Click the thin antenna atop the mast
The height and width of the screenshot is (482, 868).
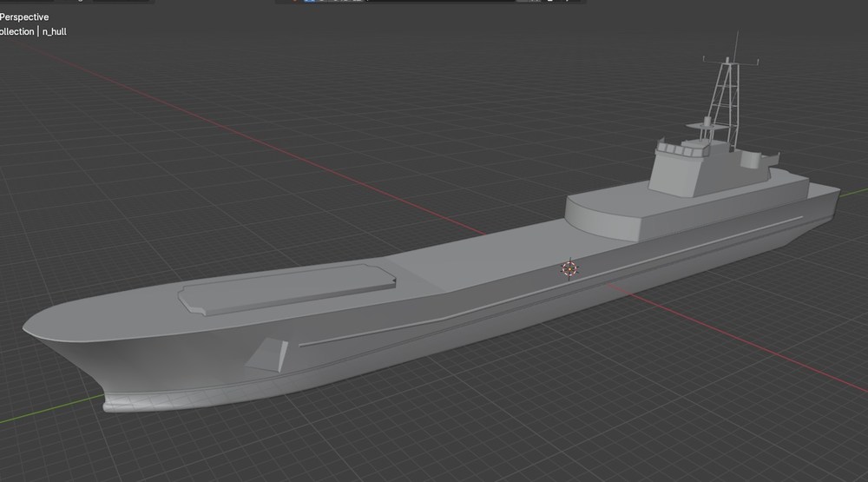point(736,47)
